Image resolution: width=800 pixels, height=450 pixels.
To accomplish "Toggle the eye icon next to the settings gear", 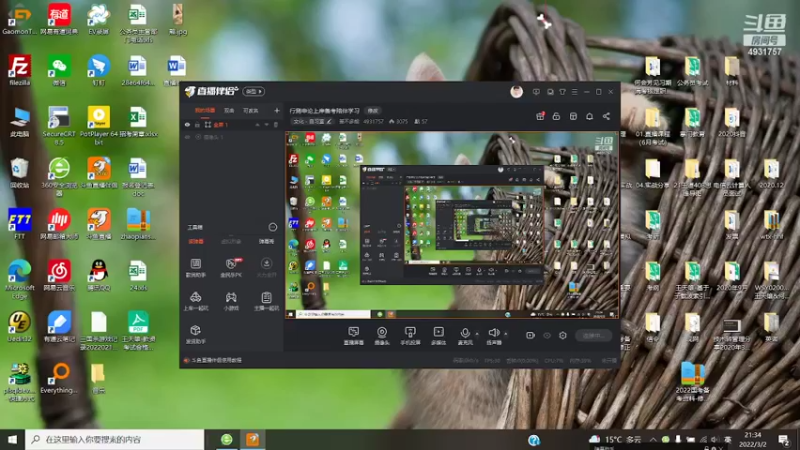I will click(x=547, y=335).
